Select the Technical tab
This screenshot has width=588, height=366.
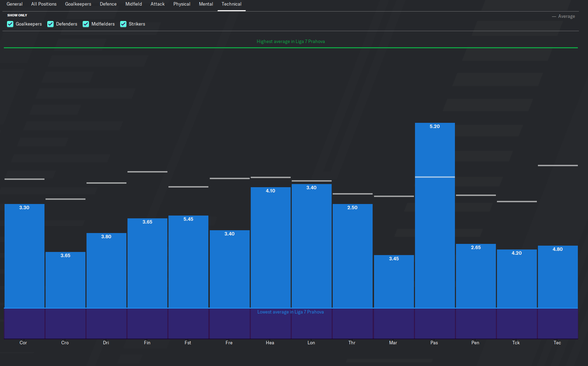pyautogui.click(x=231, y=4)
